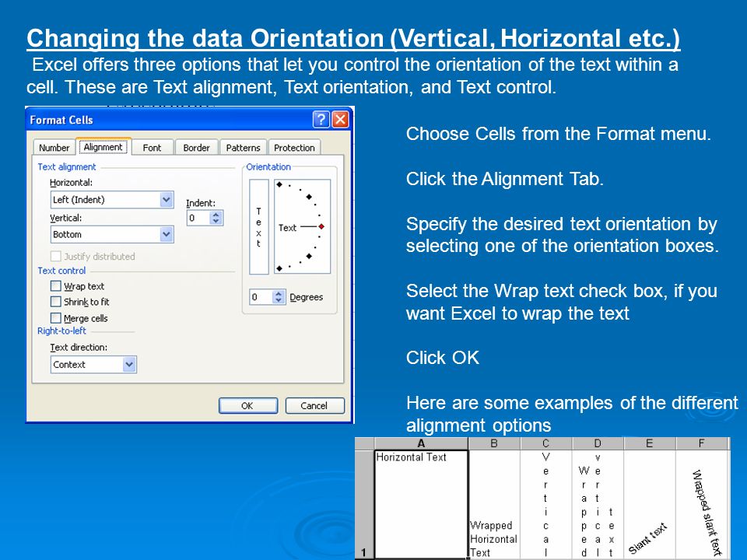Click the 'Wrapped slant text' cell

(x=702, y=504)
